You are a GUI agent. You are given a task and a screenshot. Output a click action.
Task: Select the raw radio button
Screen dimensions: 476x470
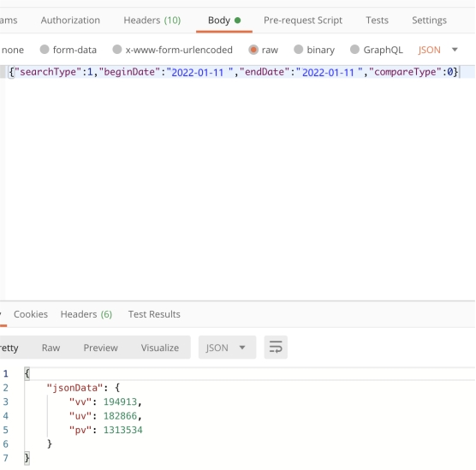253,50
